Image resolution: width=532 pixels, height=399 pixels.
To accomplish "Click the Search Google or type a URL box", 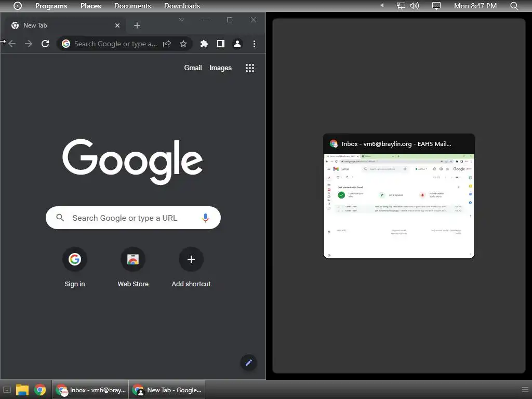I will point(133,218).
